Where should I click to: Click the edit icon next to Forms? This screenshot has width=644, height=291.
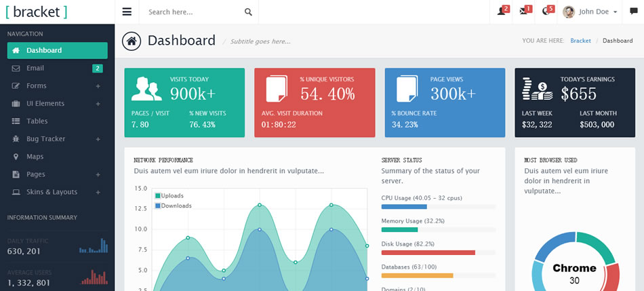16,86
